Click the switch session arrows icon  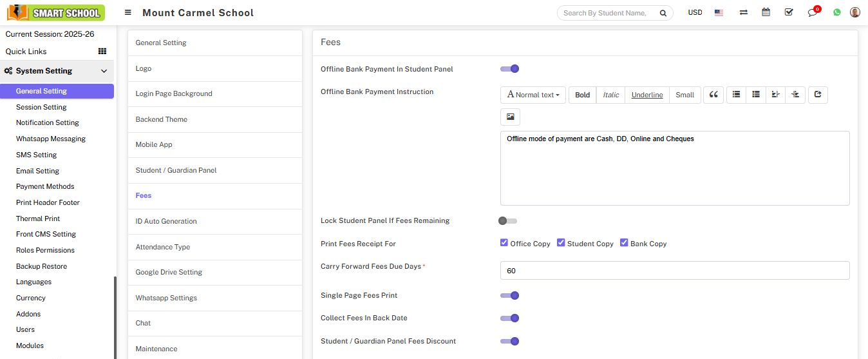coord(743,12)
